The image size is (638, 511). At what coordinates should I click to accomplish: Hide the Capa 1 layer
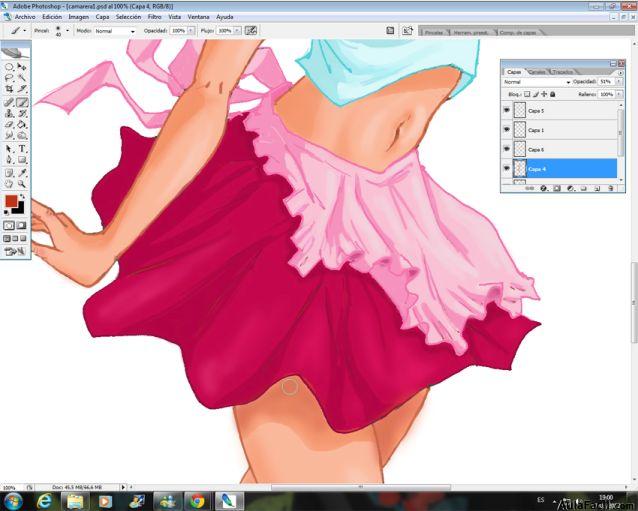pos(507,130)
